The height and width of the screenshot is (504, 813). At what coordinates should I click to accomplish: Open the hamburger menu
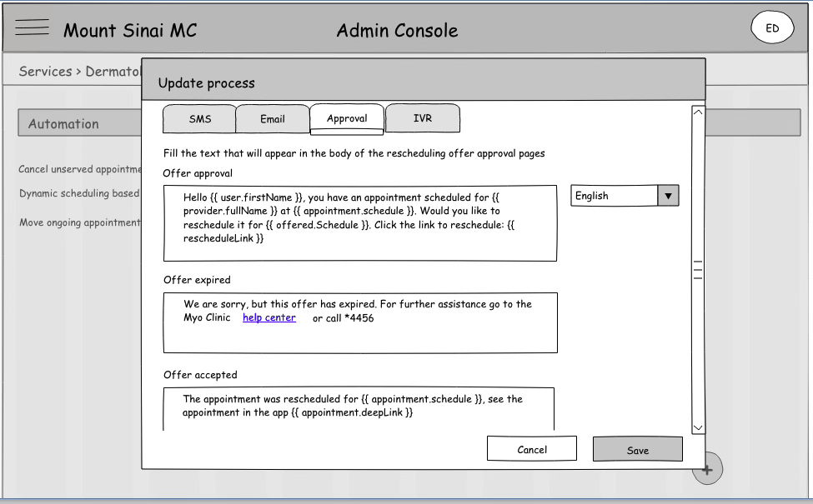33,27
